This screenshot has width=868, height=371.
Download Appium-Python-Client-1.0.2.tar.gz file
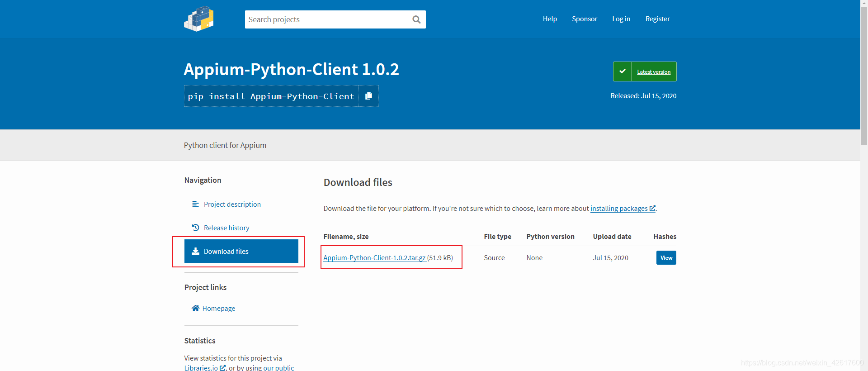click(x=374, y=258)
